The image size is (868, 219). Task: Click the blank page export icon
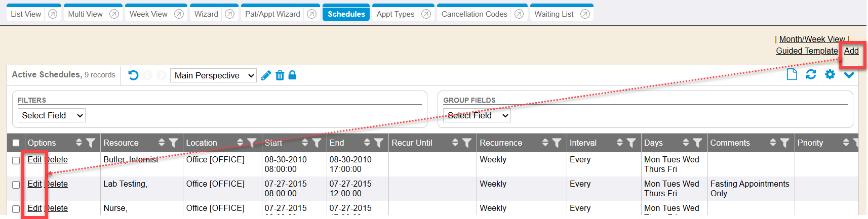coord(792,75)
